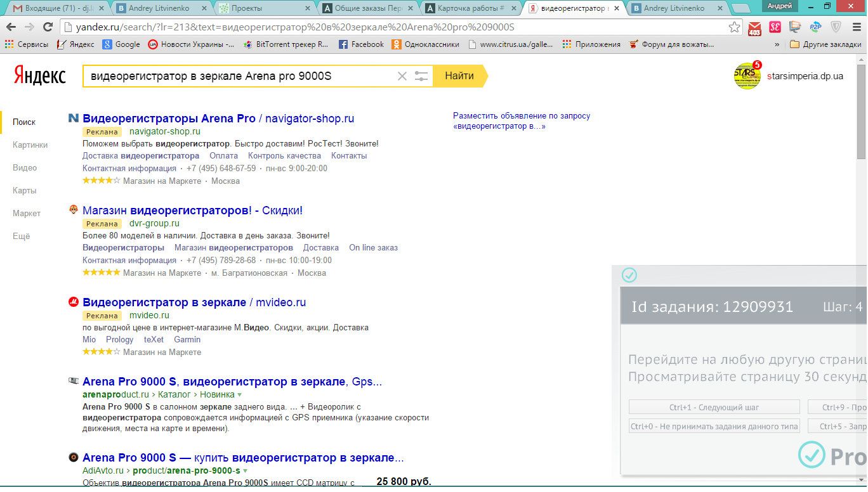Open the R2P extension icon
This screenshot has height=492, width=868.
(x=815, y=27)
